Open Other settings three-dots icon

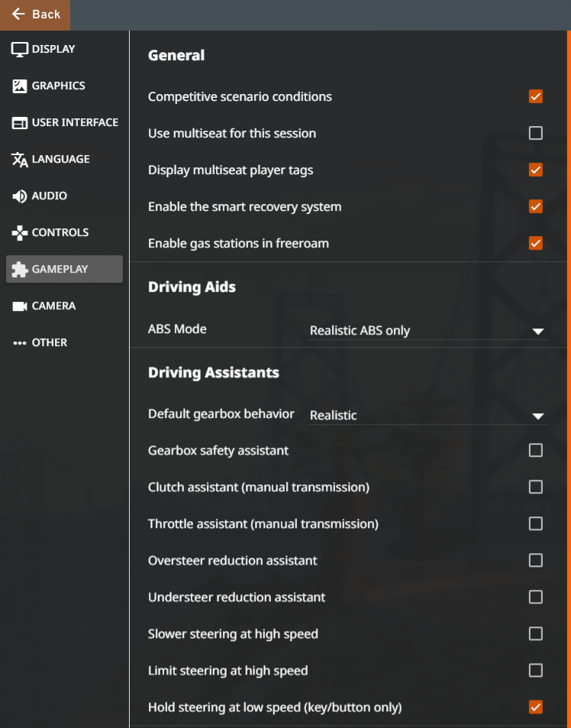pos(20,343)
